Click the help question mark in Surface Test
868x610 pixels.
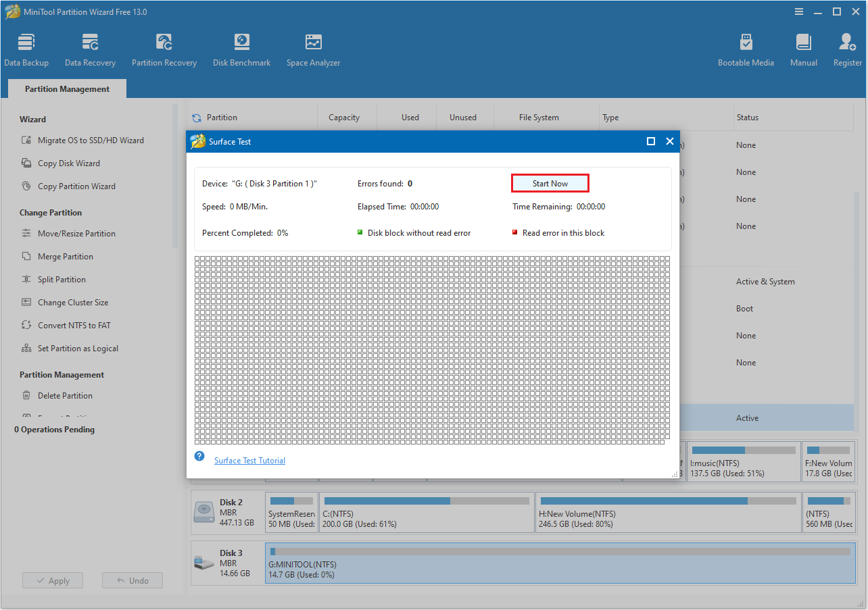click(x=199, y=456)
